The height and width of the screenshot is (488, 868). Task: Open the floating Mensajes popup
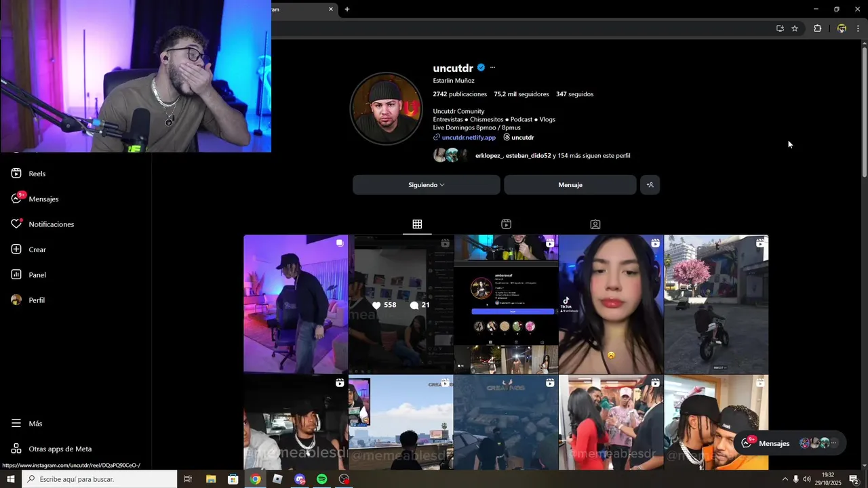click(x=789, y=443)
